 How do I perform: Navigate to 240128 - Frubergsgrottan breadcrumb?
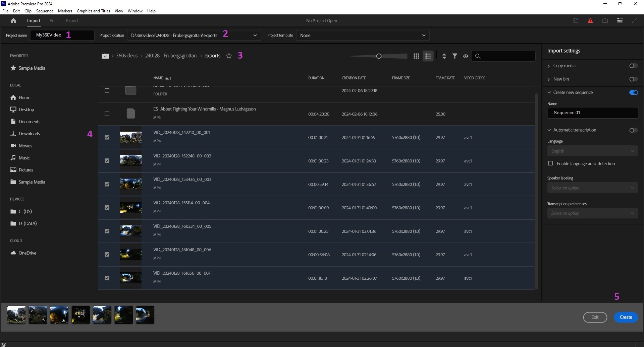[x=171, y=56]
